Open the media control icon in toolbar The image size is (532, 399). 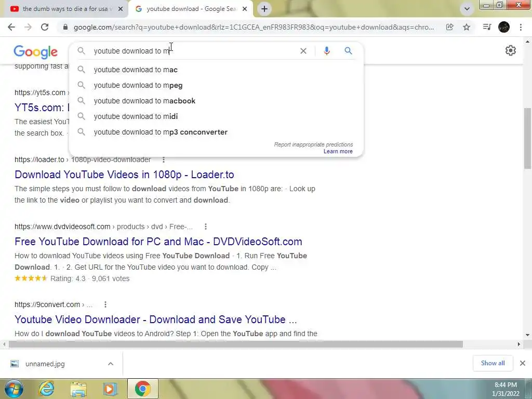click(x=487, y=27)
